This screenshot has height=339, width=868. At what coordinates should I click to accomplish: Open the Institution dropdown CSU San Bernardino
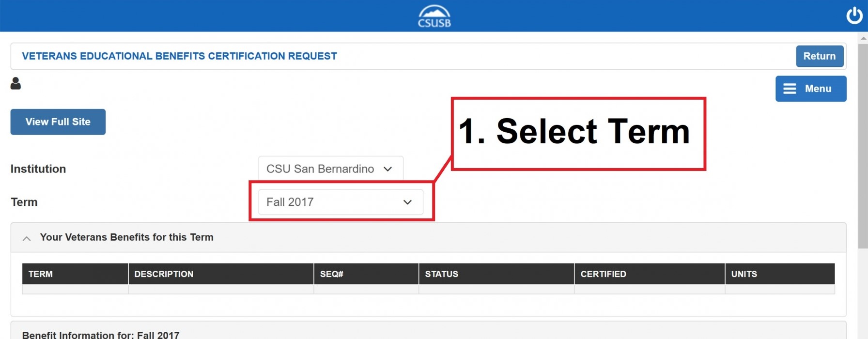point(331,169)
